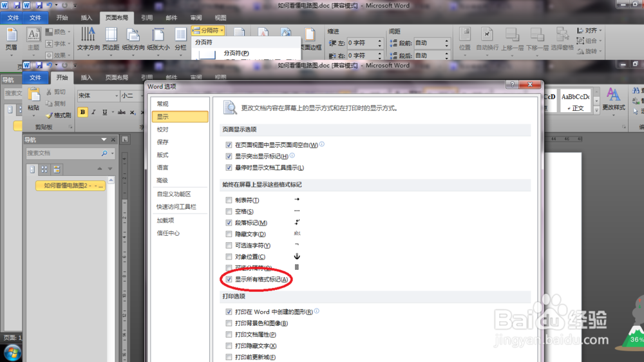Enable 'Print hidden text' checkbox
The height and width of the screenshot is (362, 644).
[x=229, y=346]
